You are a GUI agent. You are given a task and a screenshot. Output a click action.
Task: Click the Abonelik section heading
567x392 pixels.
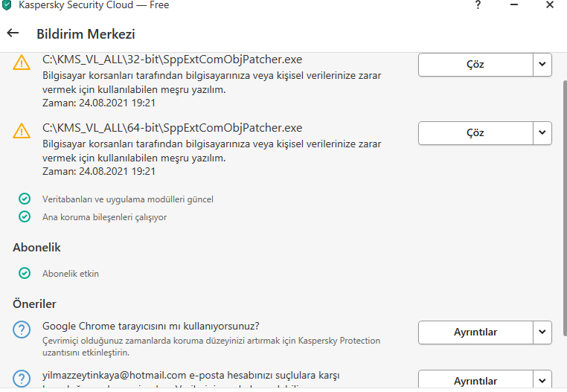(36, 248)
